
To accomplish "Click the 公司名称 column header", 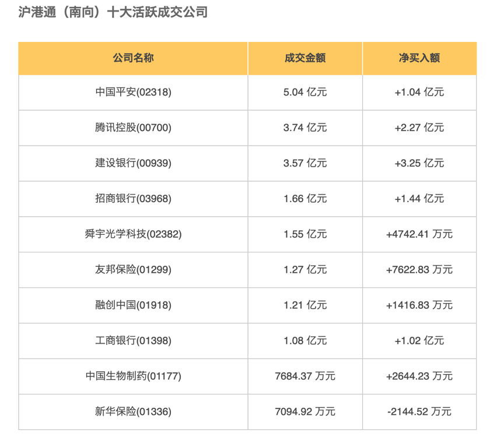I will (x=133, y=58).
